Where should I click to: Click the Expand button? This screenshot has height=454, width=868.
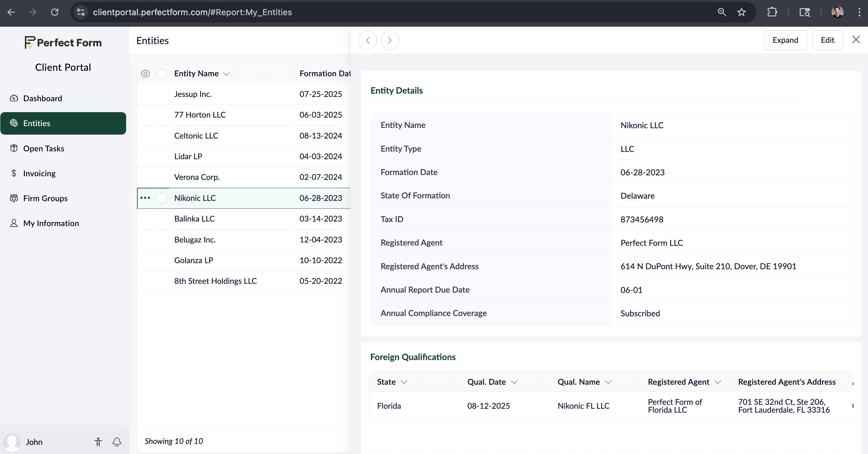click(785, 40)
